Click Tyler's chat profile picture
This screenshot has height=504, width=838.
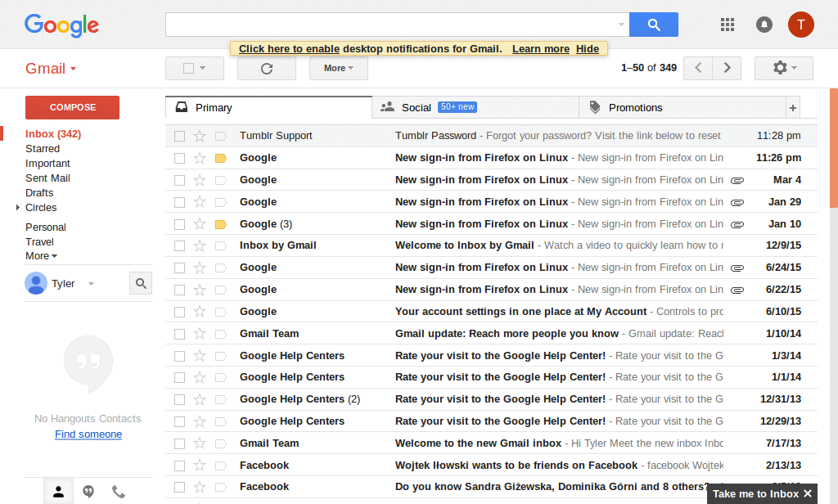pyautogui.click(x=36, y=283)
